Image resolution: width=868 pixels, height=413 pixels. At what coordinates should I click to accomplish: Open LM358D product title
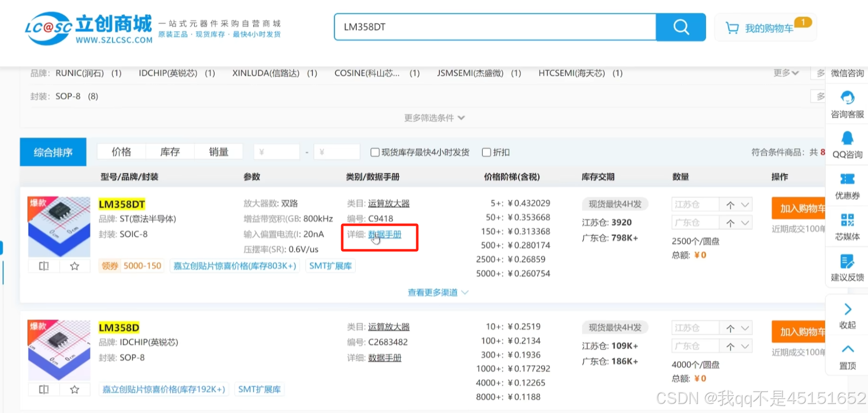tap(119, 328)
